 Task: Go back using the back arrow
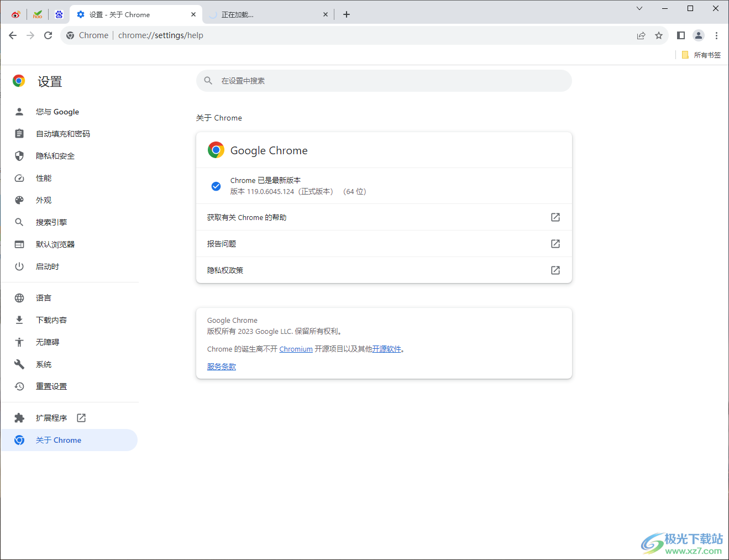pos(13,35)
